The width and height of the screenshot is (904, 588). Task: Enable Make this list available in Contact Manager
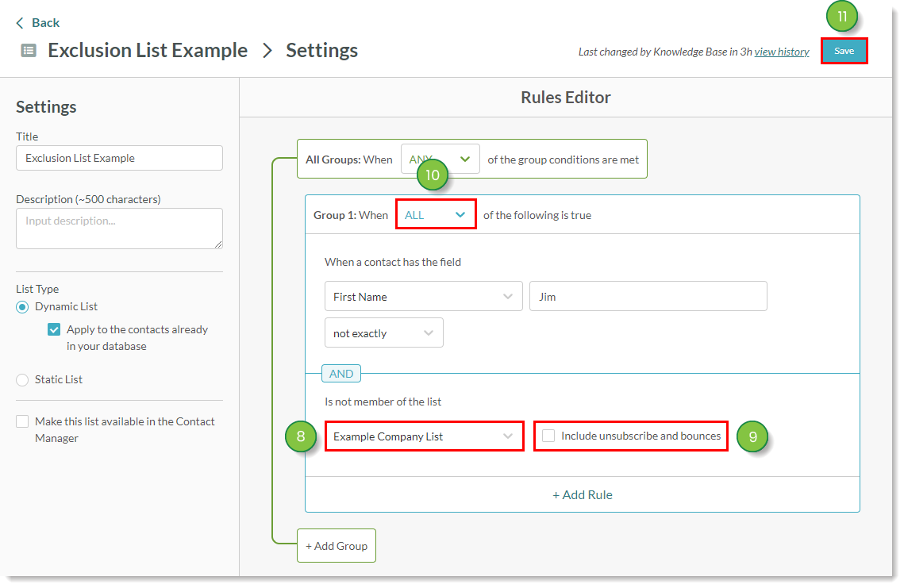coord(22,422)
